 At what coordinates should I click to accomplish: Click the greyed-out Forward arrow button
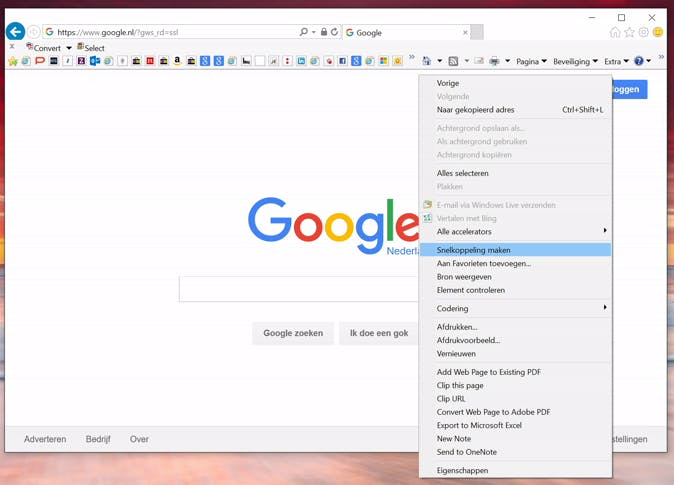(34, 32)
